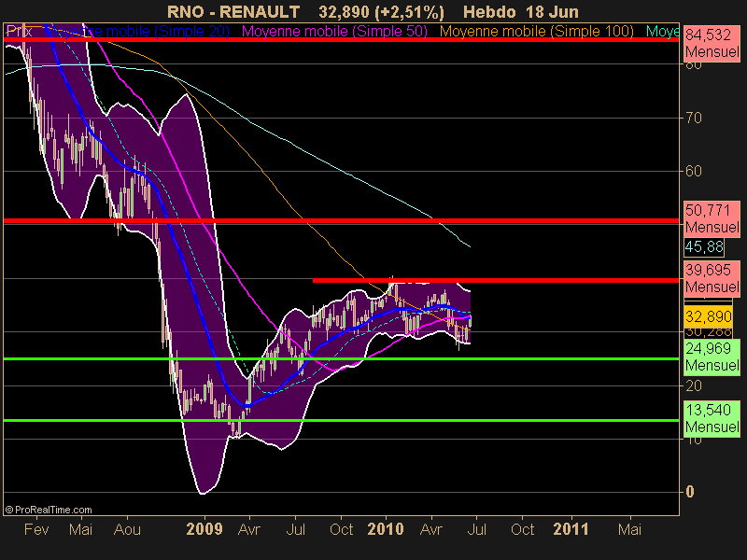The height and width of the screenshot is (560, 747).
Task: Click the current price tag 32,890
Action: click(x=709, y=316)
